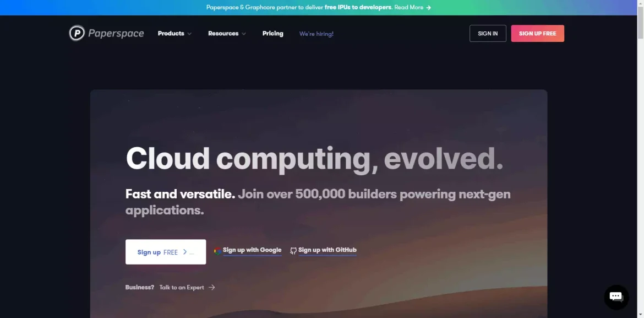
Task: Choose Sign up with GitHub
Action: click(327, 250)
